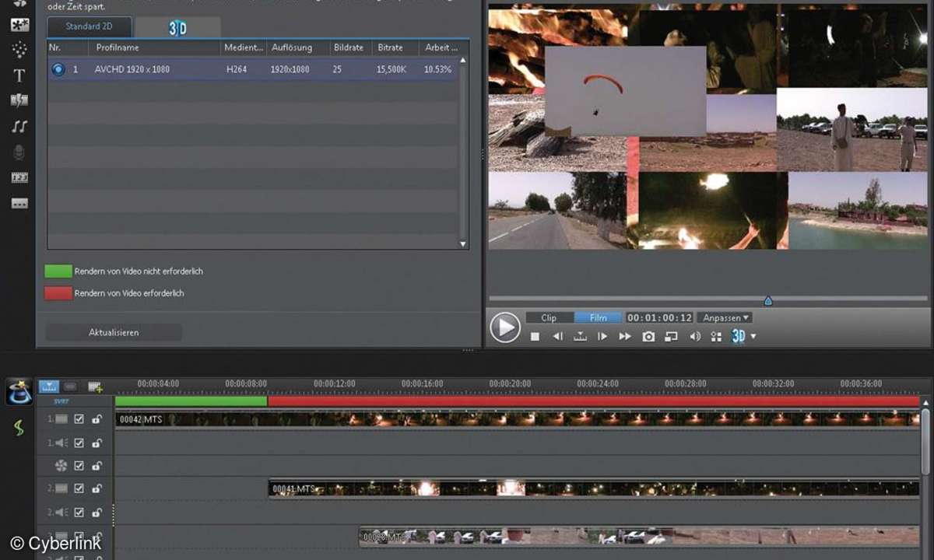Select the 00042.MTS clip on track 1
The width and height of the screenshot is (934, 560).
tap(518, 419)
